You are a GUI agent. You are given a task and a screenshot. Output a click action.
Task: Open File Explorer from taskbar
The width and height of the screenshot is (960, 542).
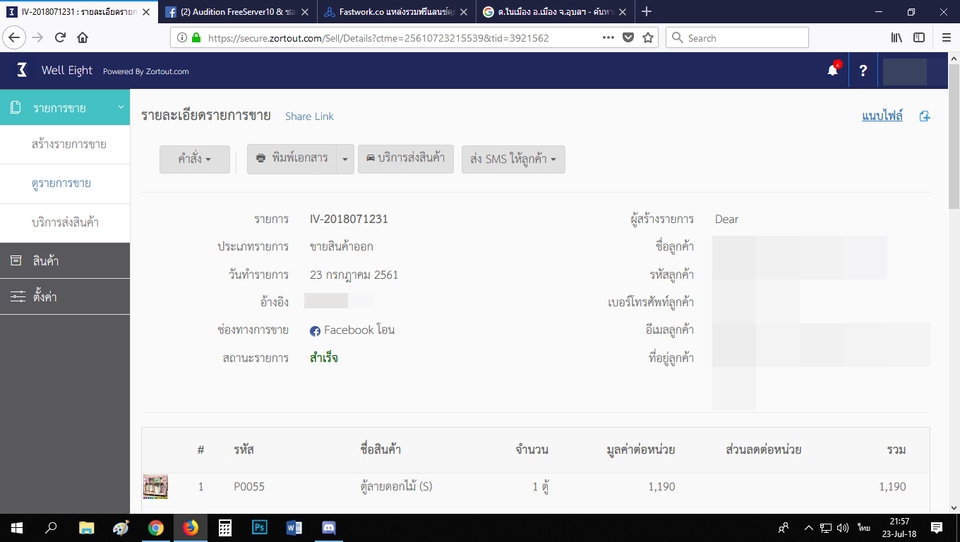(86, 527)
